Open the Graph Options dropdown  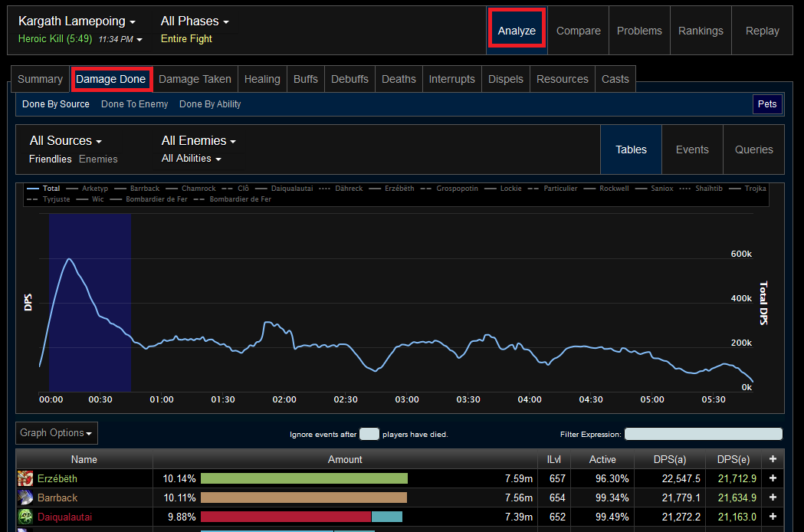pyautogui.click(x=57, y=433)
